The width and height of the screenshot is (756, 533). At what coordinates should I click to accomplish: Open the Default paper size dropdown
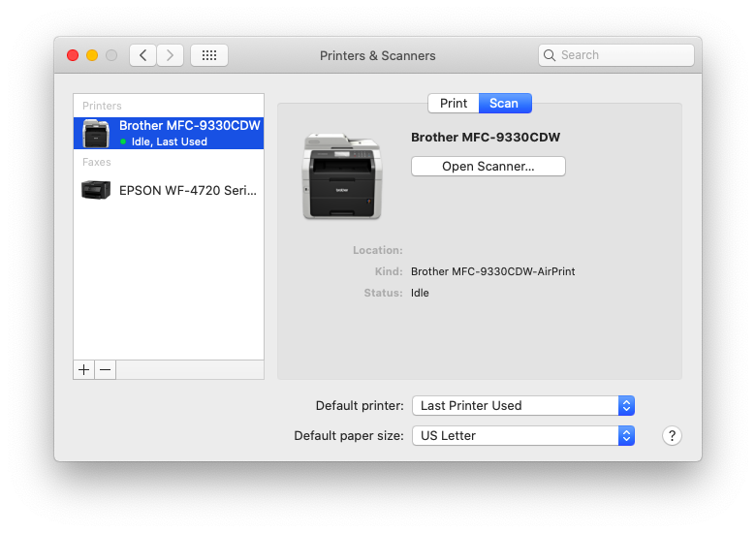click(523, 436)
